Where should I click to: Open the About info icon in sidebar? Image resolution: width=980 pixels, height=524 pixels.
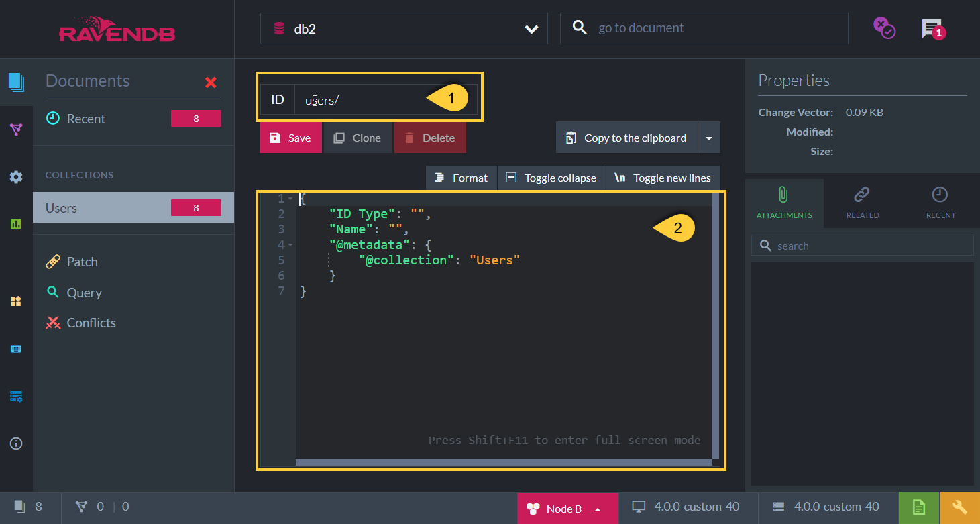pos(16,443)
